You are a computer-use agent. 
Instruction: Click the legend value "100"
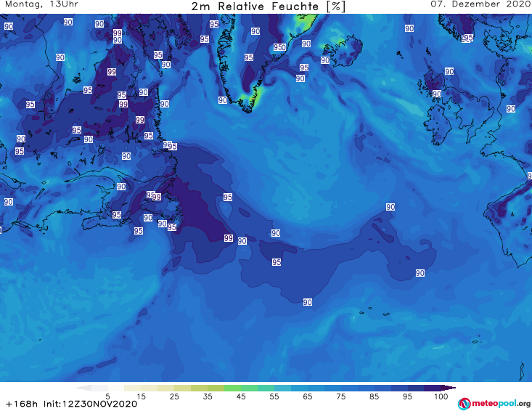click(441, 396)
